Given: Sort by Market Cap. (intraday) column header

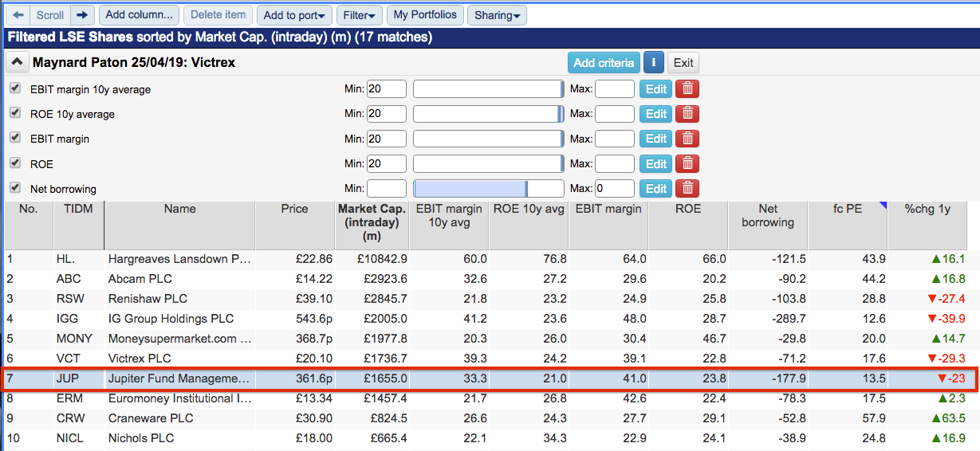Looking at the screenshot, I should coord(372,225).
